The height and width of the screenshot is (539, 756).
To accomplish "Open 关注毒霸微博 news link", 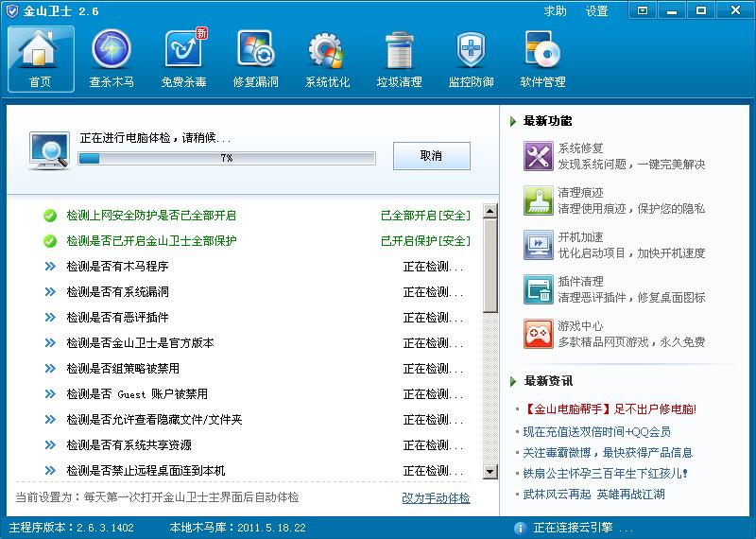I will (x=608, y=453).
